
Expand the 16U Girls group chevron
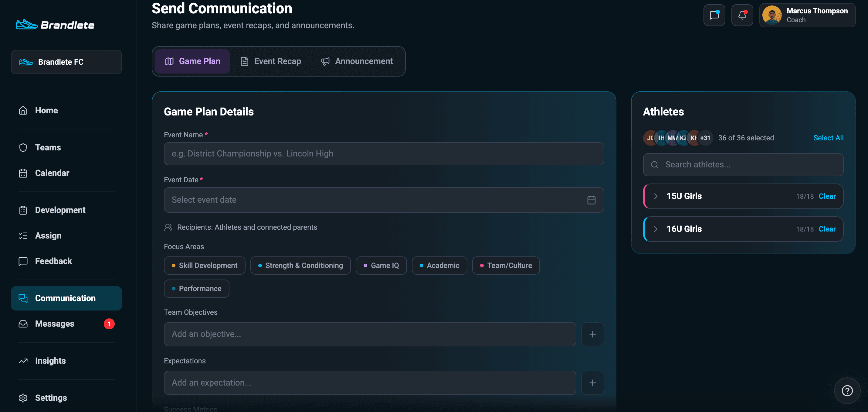(655, 229)
